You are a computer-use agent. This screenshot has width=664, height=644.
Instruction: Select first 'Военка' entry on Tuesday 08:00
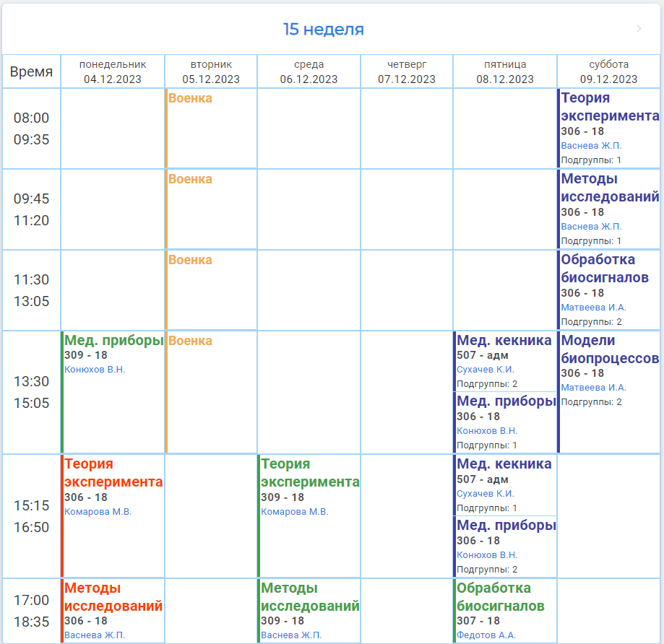point(190,98)
